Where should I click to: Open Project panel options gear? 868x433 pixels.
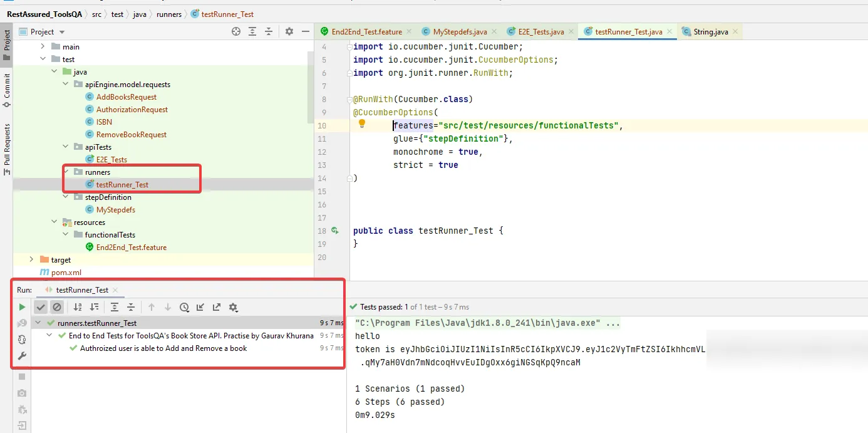coord(289,31)
